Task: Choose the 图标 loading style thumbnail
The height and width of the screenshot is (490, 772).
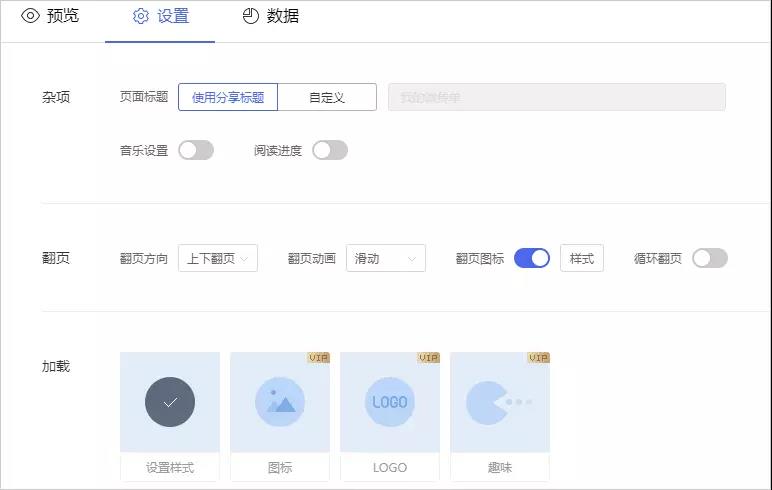Action: point(280,402)
